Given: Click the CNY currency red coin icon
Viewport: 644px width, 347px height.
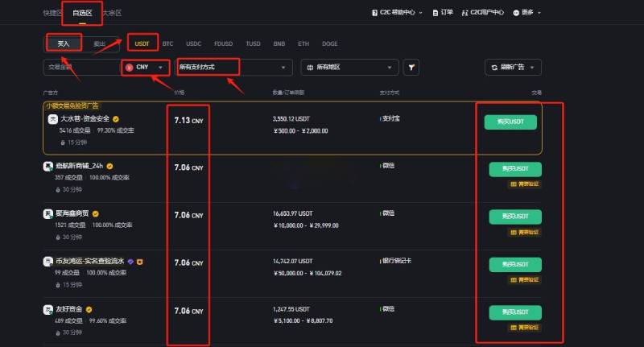Looking at the screenshot, I should click(130, 68).
